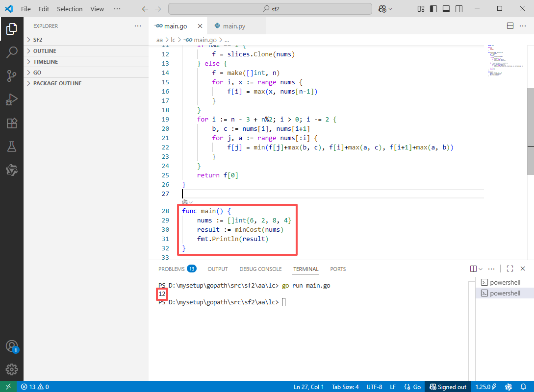Switch to the OUTPUT panel tab
534x392 pixels.
(x=218, y=269)
